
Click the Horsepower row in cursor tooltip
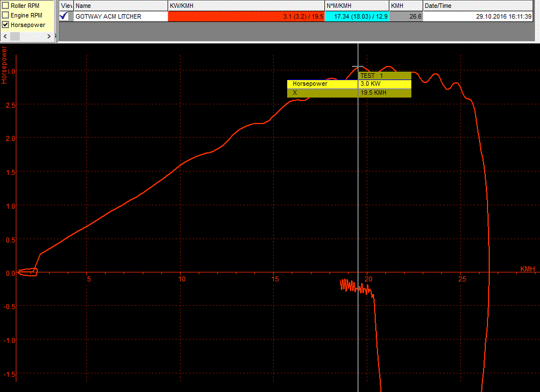[x=322, y=84]
